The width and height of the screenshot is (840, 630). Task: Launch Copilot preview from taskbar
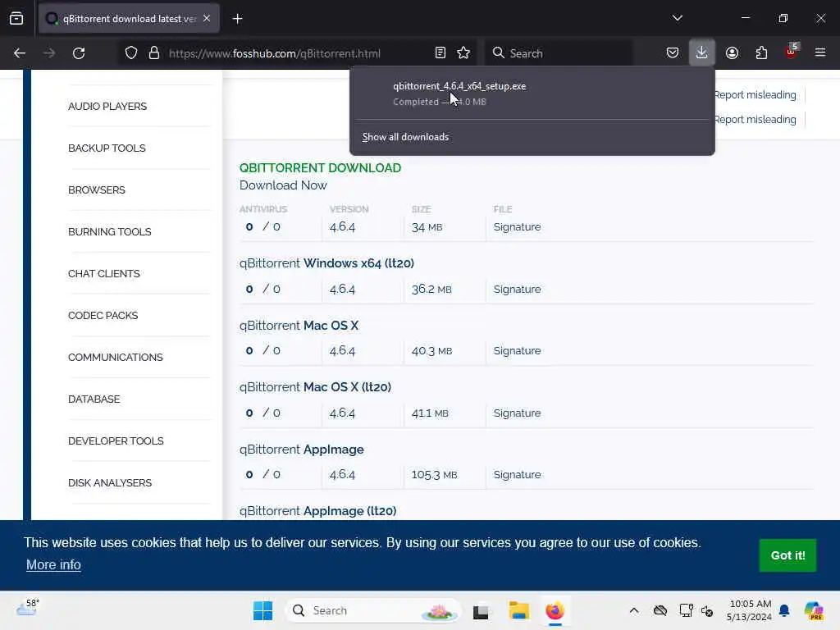click(x=813, y=610)
